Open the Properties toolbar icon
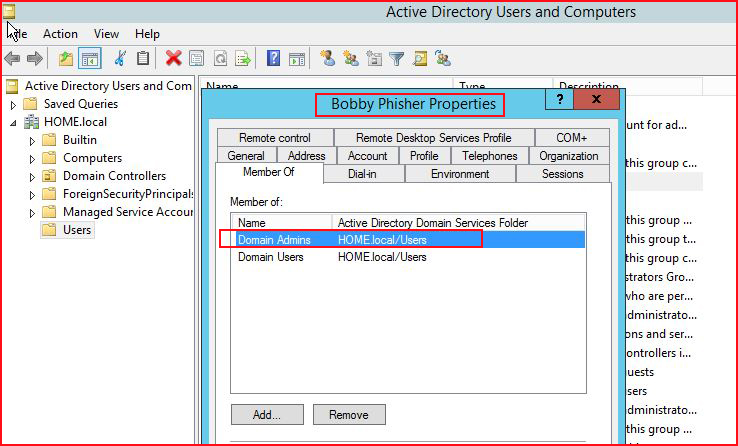The image size is (738, 446). tap(197, 59)
